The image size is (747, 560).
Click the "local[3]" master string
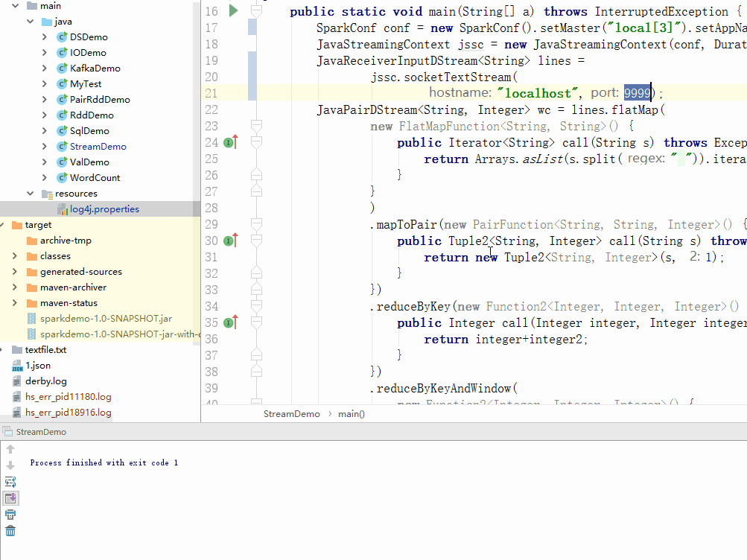point(643,28)
